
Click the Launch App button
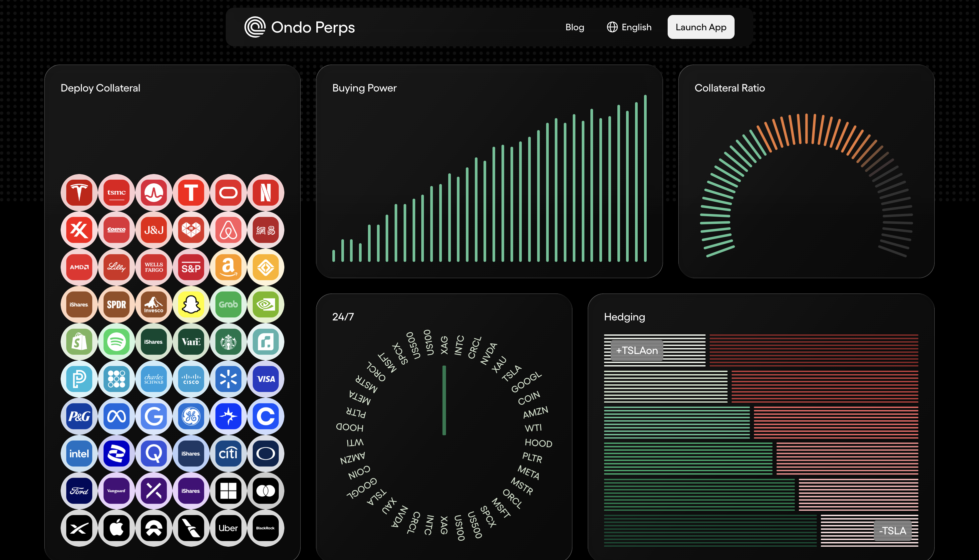click(x=701, y=27)
